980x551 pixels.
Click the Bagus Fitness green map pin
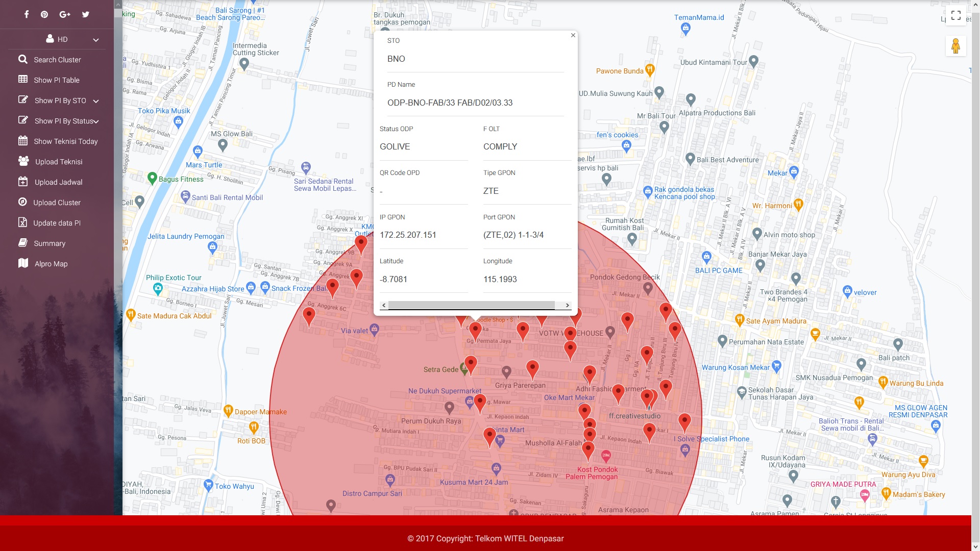152,178
